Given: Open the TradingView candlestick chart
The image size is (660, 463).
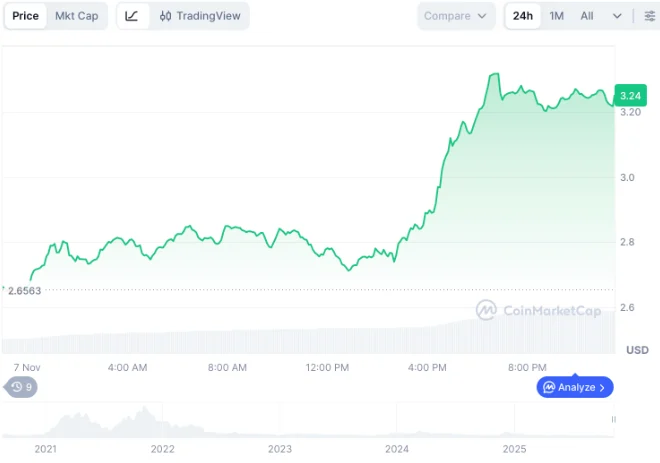Looking at the screenshot, I should [199, 16].
